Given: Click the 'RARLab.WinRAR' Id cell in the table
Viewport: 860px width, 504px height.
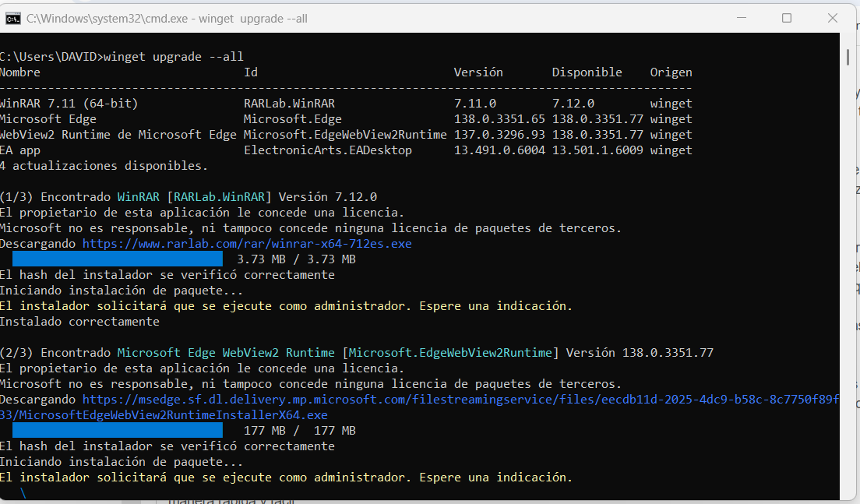Looking at the screenshot, I should coord(289,103).
